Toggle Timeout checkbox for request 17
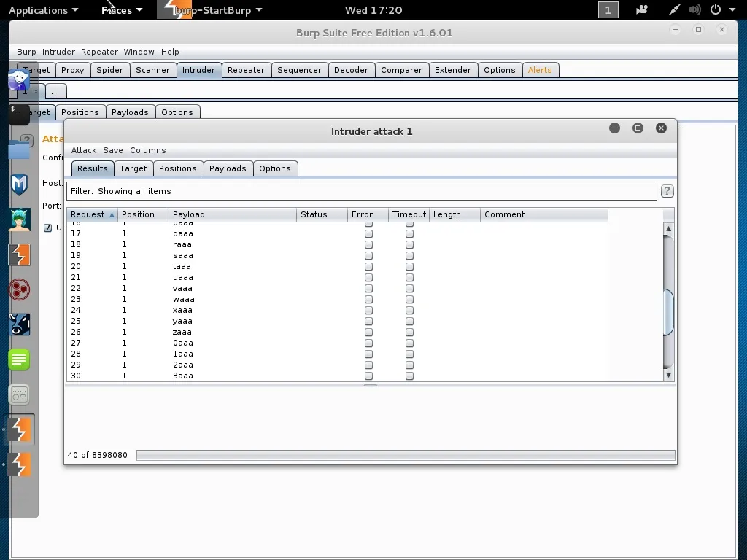747x560 pixels. 410,234
